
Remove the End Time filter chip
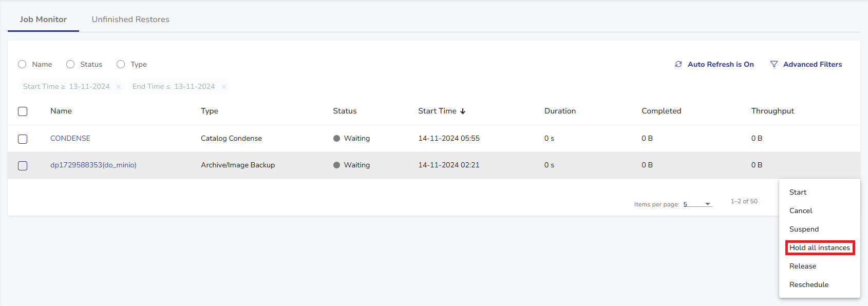pos(224,87)
